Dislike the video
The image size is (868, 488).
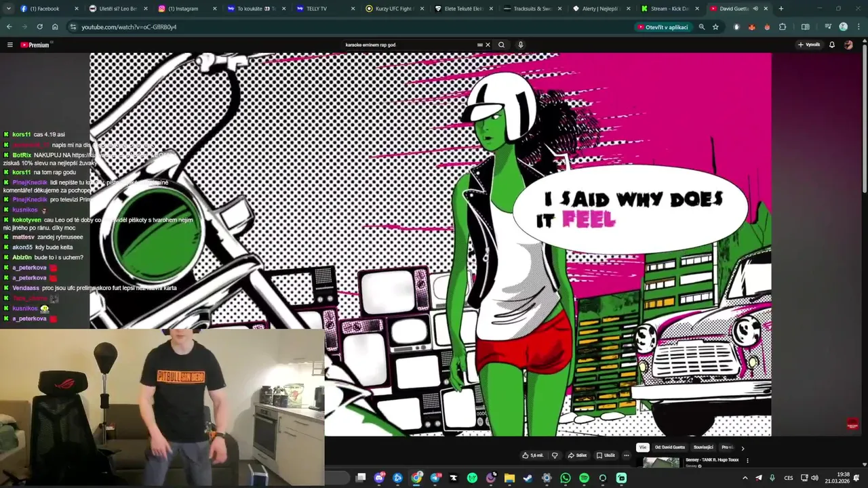[x=555, y=455]
